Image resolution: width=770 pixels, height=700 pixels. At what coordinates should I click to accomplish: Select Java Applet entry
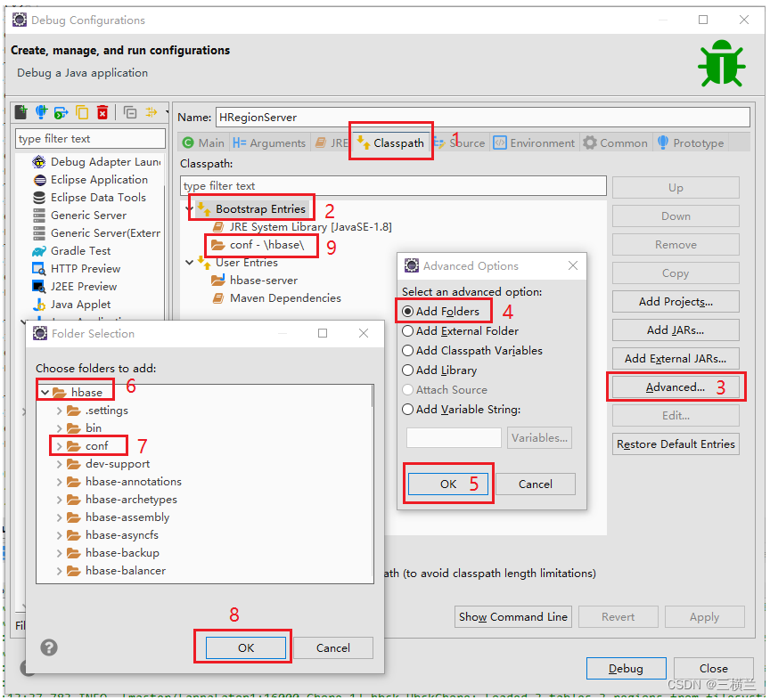(x=71, y=305)
